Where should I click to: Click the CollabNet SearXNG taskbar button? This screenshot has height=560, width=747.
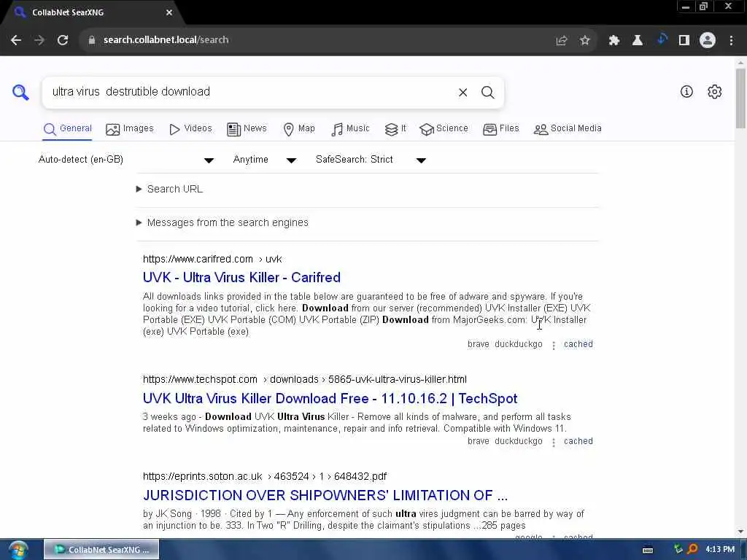coord(101,550)
